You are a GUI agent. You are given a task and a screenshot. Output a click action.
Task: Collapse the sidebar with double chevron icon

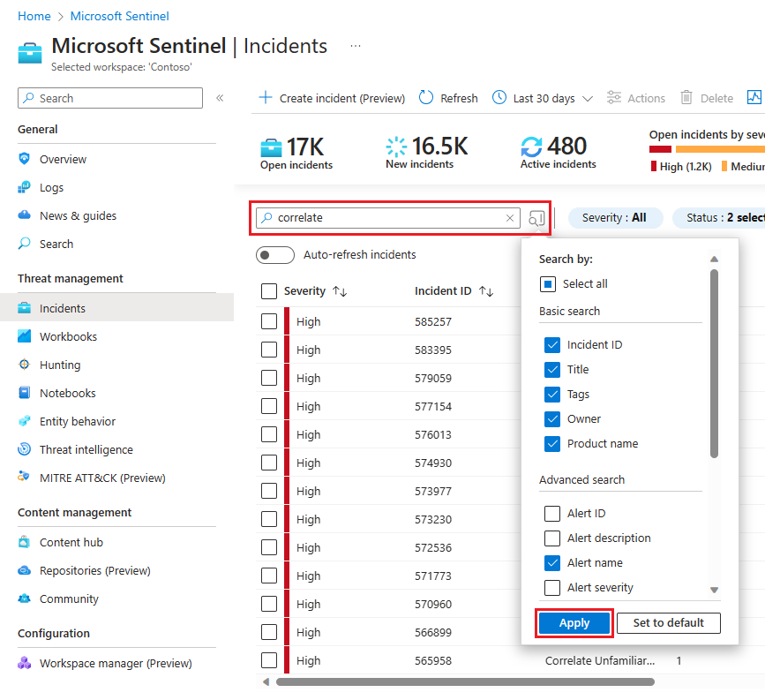[x=220, y=98]
